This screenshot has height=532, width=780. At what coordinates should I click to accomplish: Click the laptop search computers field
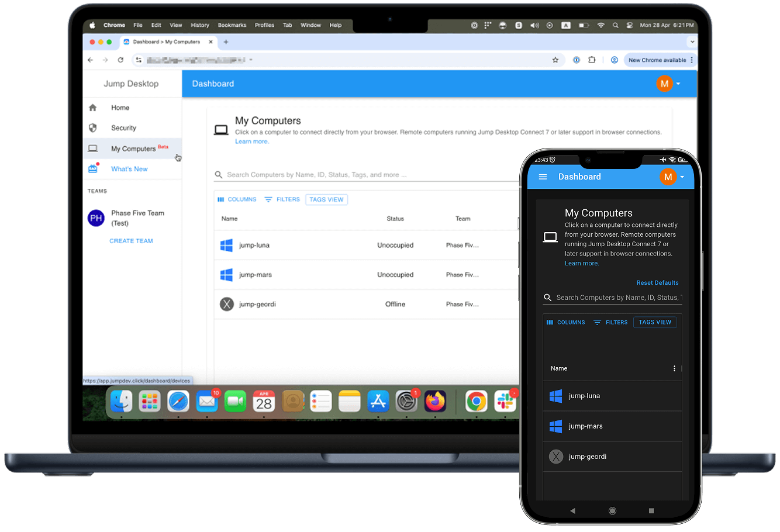coord(363,175)
